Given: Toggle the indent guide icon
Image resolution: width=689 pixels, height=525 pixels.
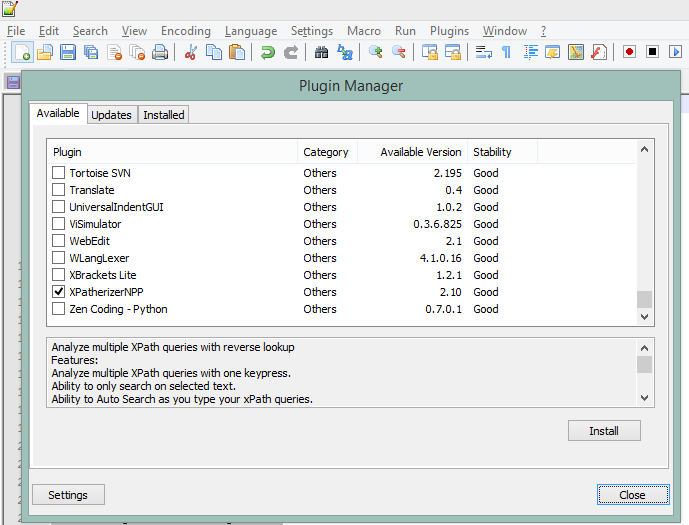Looking at the screenshot, I should 530,52.
